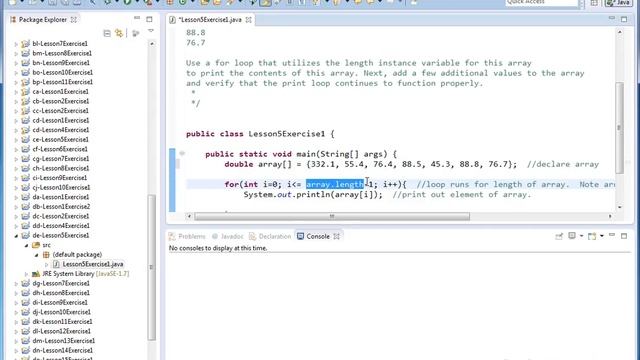Image resolution: width=640 pixels, height=360 pixels.
Task: Open the Open Console dropdown arrow
Action: pyautogui.click(x=602, y=236)
